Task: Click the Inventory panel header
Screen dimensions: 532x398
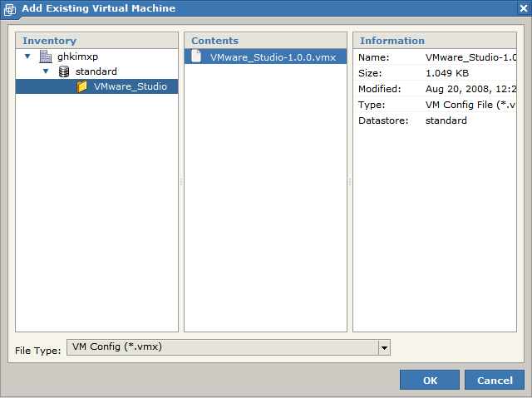Action: tap(96, 41)
